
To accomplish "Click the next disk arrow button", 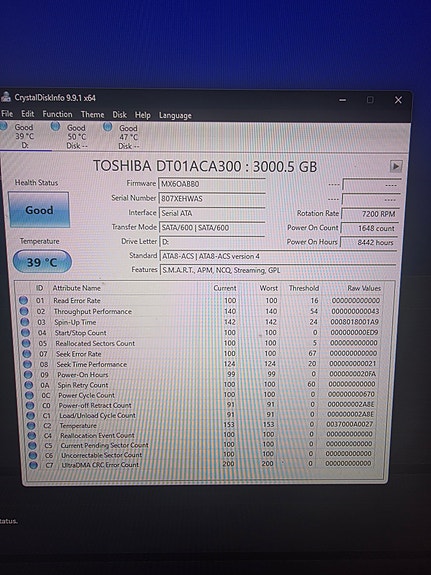I will [x=395, y=166].
